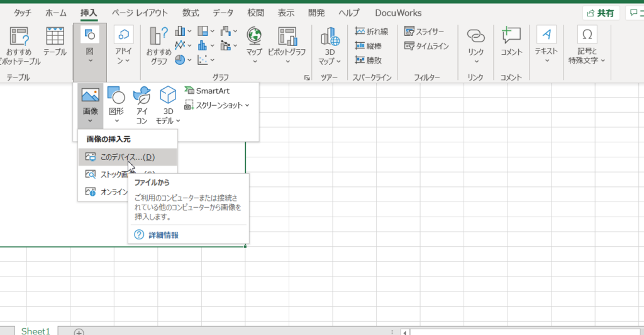
Task: Click the 図形 (Shapes) icon
Action: click(116, 96)
